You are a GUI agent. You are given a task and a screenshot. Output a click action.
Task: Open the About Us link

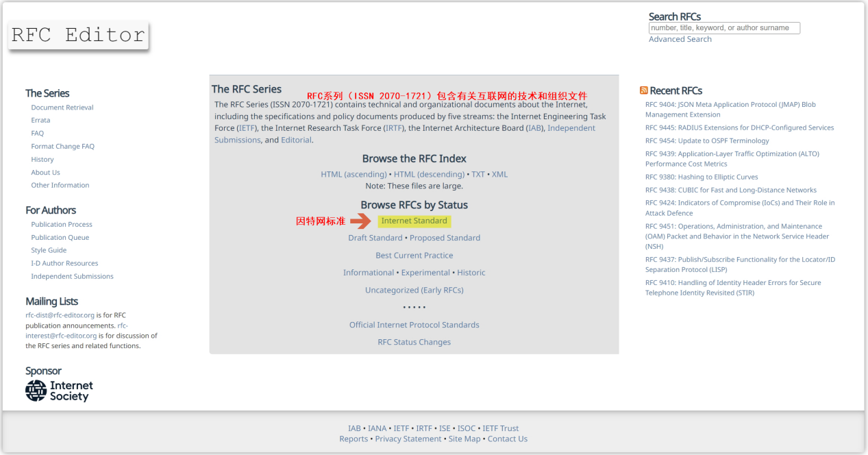click(x=45, y=173)
